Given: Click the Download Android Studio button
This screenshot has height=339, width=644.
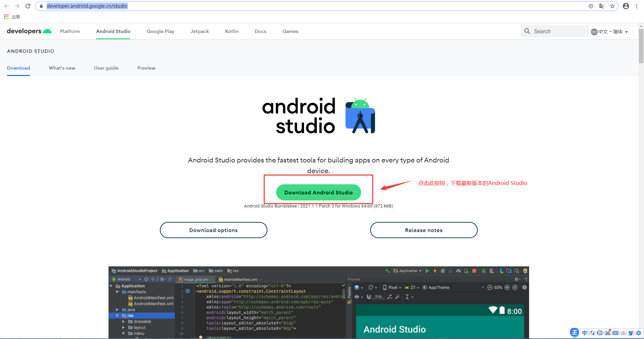Looking at the screenshot, I should coord(318,192).
